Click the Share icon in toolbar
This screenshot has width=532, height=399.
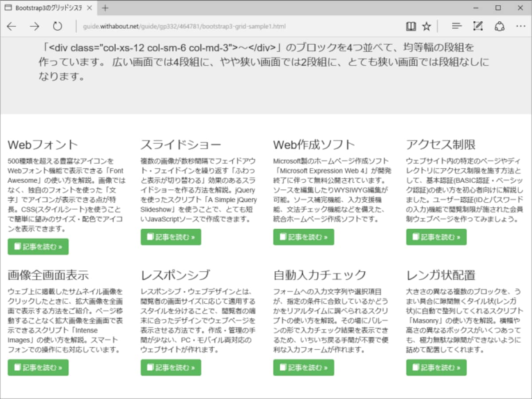coord(500,27)
